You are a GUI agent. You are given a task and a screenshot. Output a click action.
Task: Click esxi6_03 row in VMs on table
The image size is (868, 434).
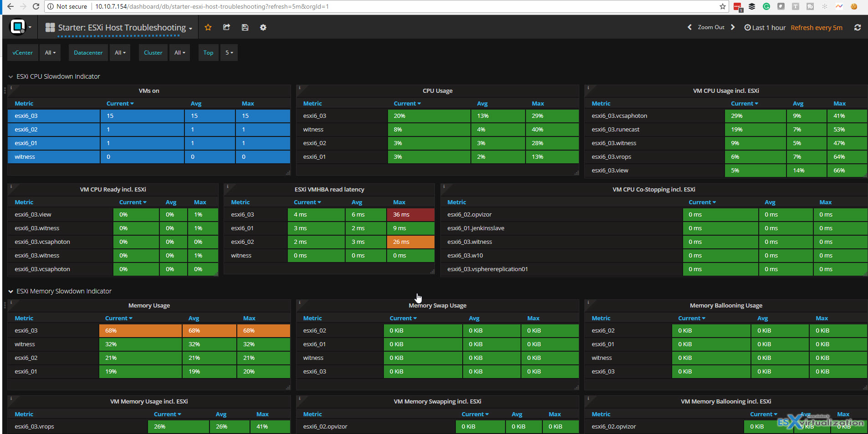pos(149,116)
